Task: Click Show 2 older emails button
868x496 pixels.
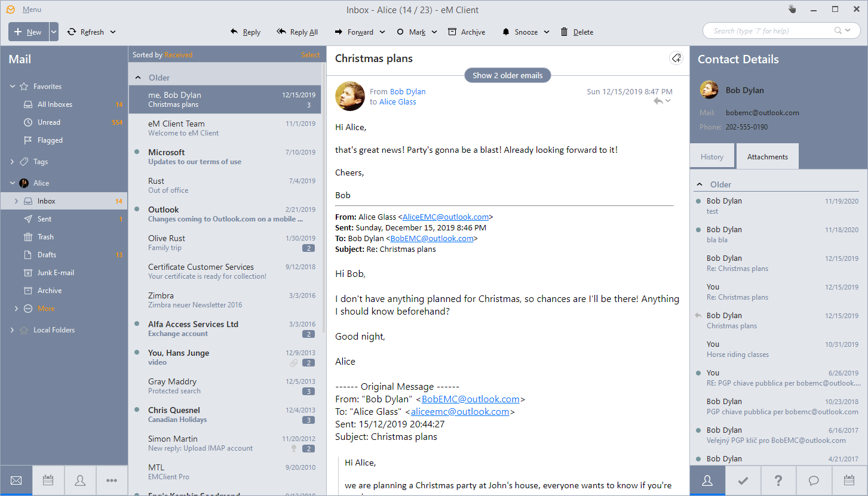Action: 507,76
